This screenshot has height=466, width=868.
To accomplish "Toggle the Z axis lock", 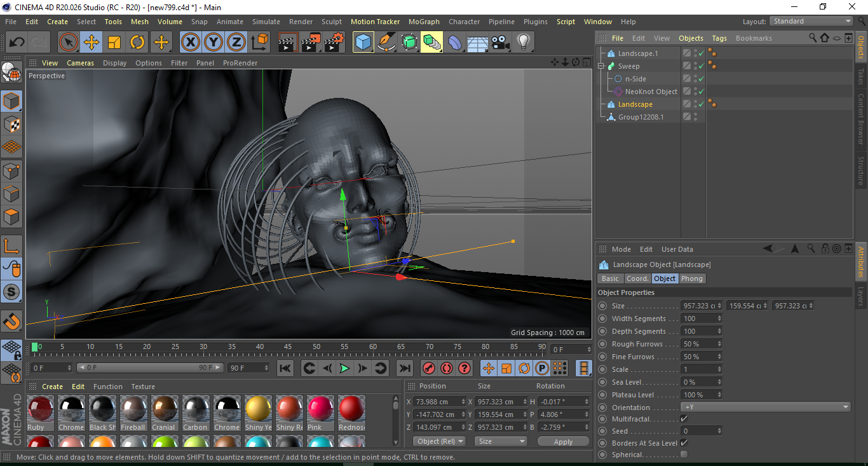I will tap(236, 43).
